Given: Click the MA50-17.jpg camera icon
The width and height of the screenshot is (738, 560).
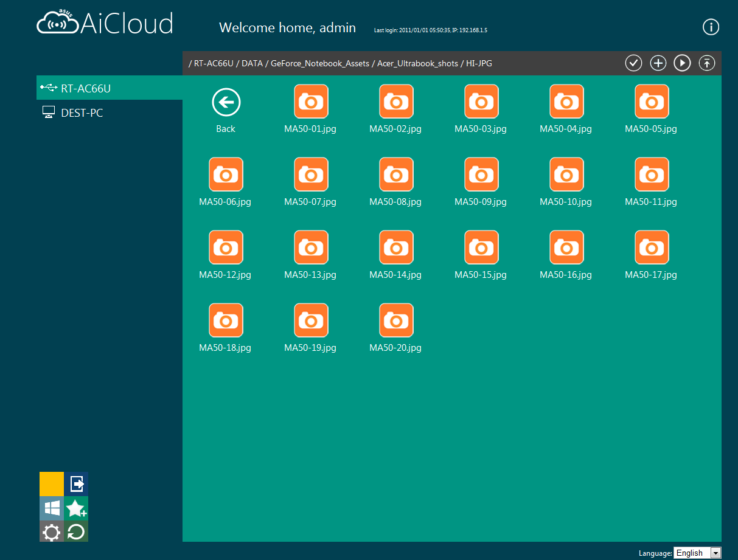Looking at the screenshot, I should [652, 247].
